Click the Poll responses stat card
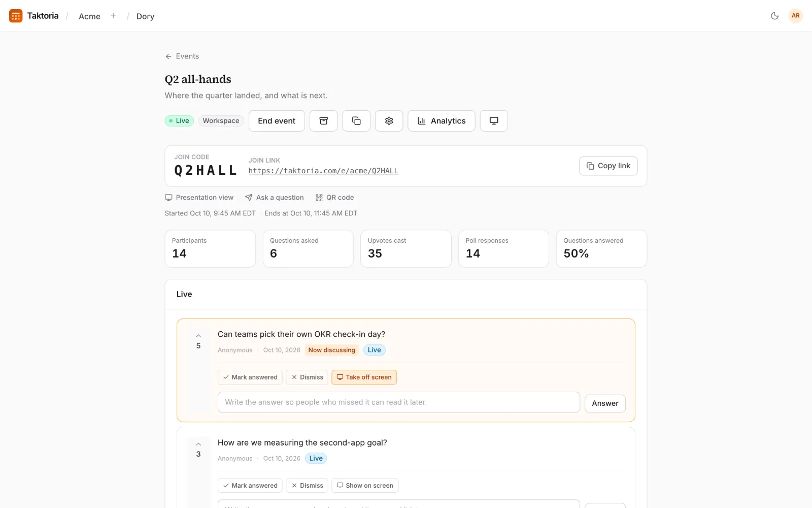 point(503,248)
